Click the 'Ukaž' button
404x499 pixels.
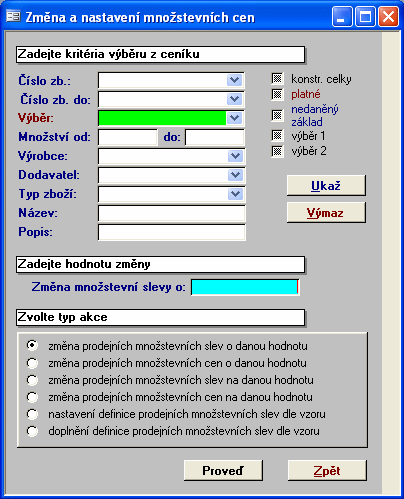[x=326, y=186]
